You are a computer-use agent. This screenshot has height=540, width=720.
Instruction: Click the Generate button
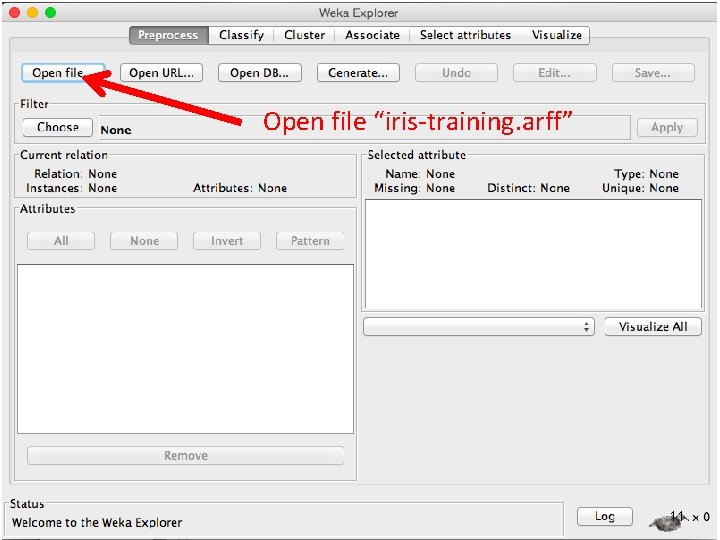[358, 73]
